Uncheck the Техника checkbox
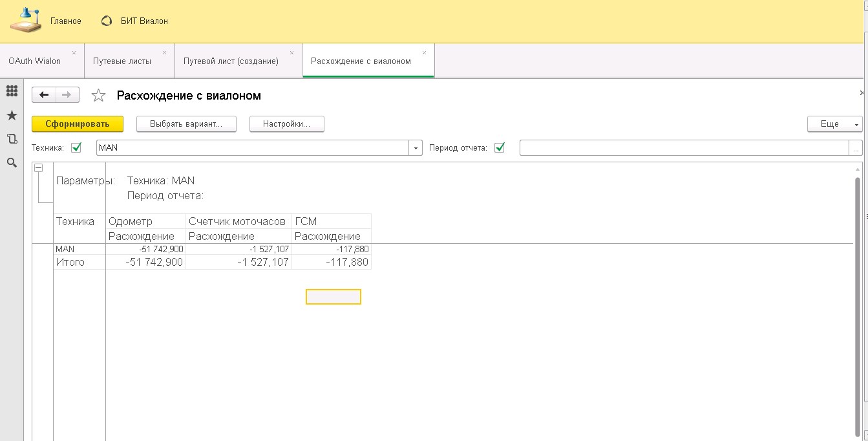 pos(76,147)
